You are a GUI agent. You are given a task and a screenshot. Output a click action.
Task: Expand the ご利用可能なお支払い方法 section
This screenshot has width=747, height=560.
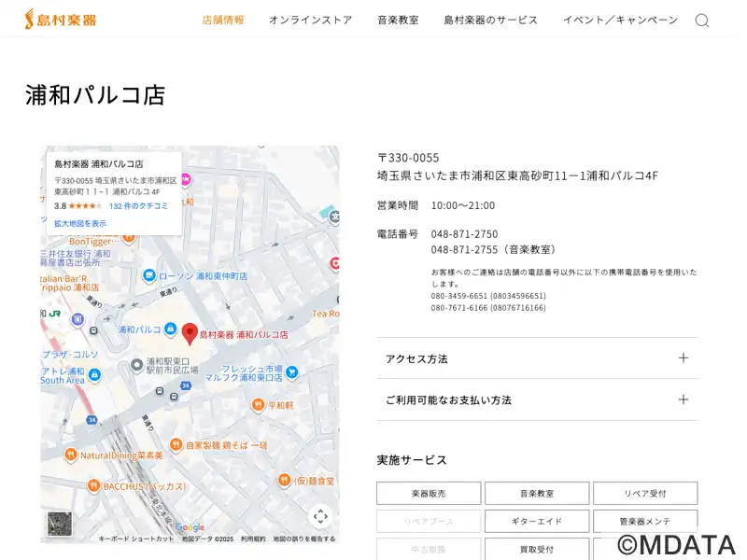537,399
